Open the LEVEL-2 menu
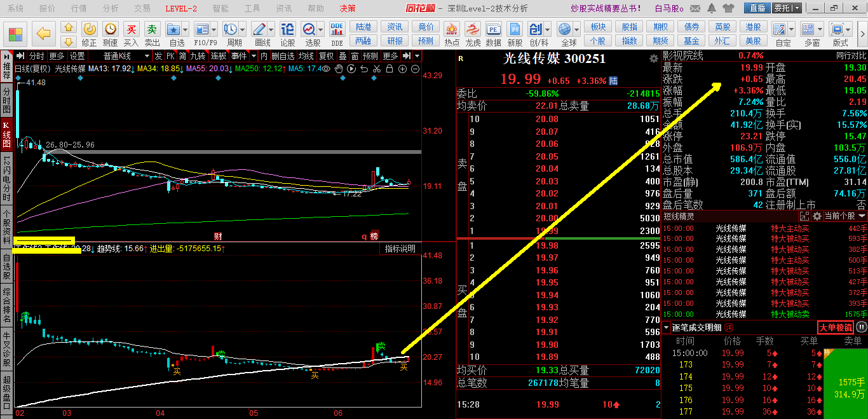The height and width of the screenshot is (419, 868). [181, 8]
